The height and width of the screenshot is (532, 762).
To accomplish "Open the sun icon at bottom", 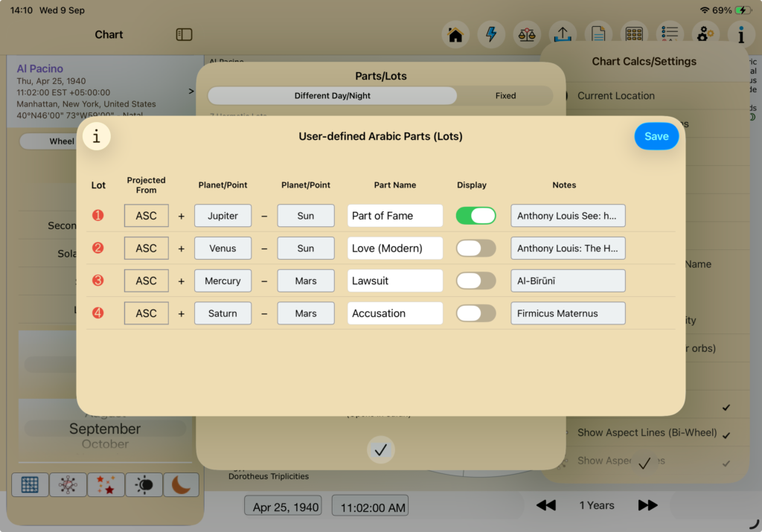I will tap(144, 485).
